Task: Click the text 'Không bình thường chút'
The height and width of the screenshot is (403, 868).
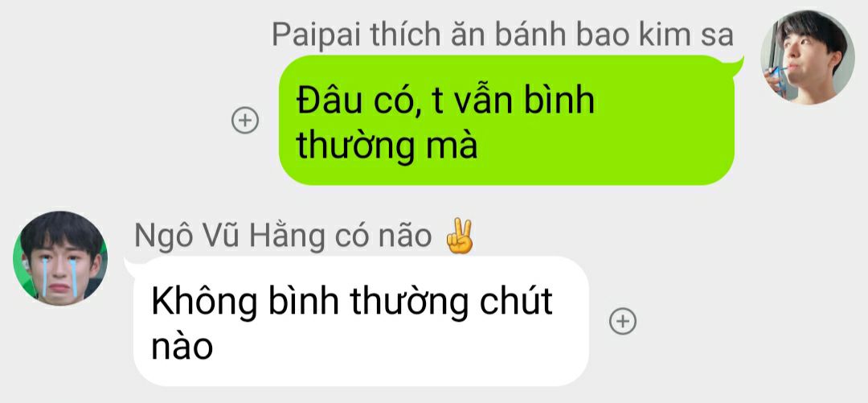Action: click(352, 302)
